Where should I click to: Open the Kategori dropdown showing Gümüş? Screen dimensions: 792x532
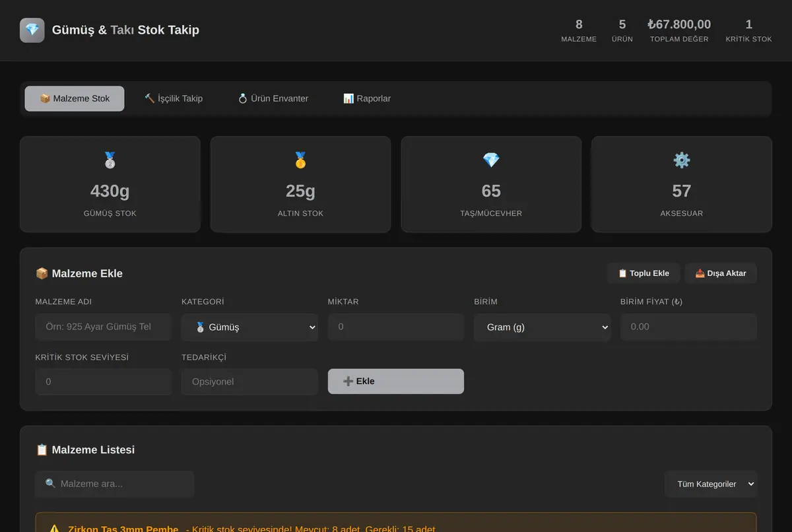pos(249,327)
